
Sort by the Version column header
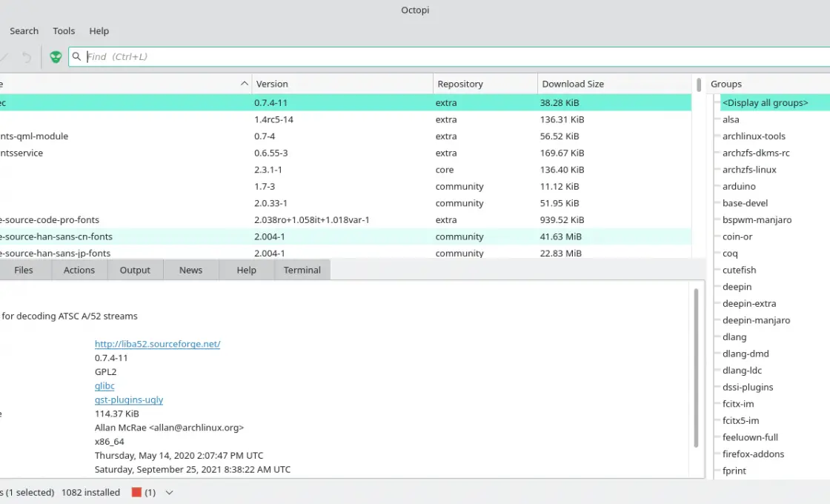342,84
